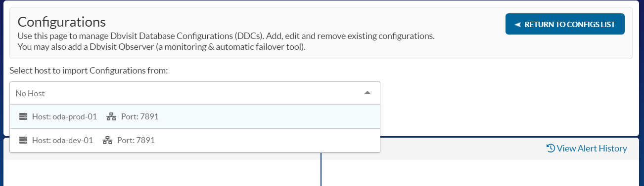Viewport: 644px width, 186px height.
Task: Focus the No Host search field
Action: (188, 93)
